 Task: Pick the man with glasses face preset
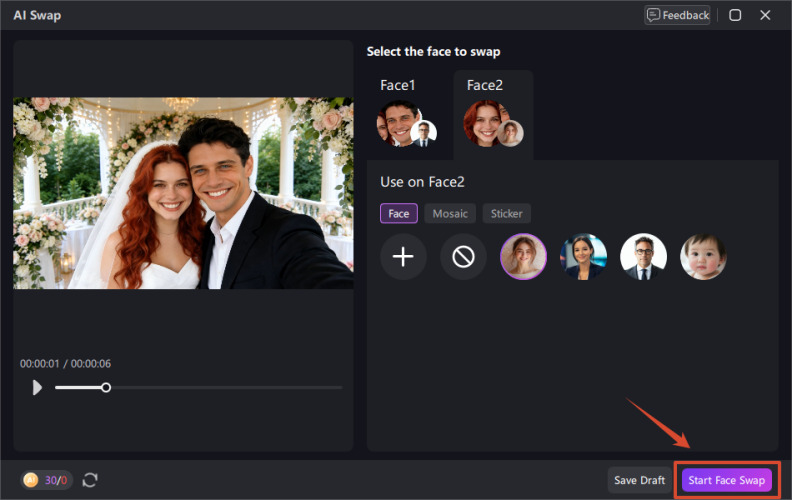[x=644, y=257]
